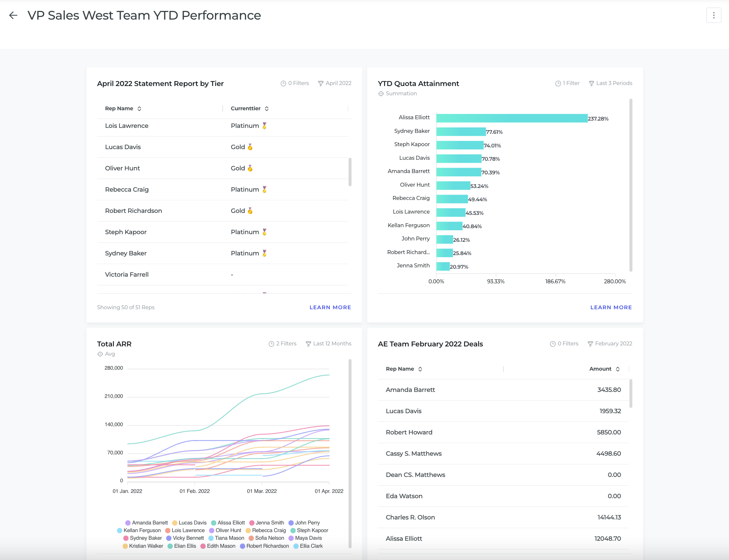Click Robert Richardson's Gold medal icon
729x560 pixels.
click(x=250, y=211)
